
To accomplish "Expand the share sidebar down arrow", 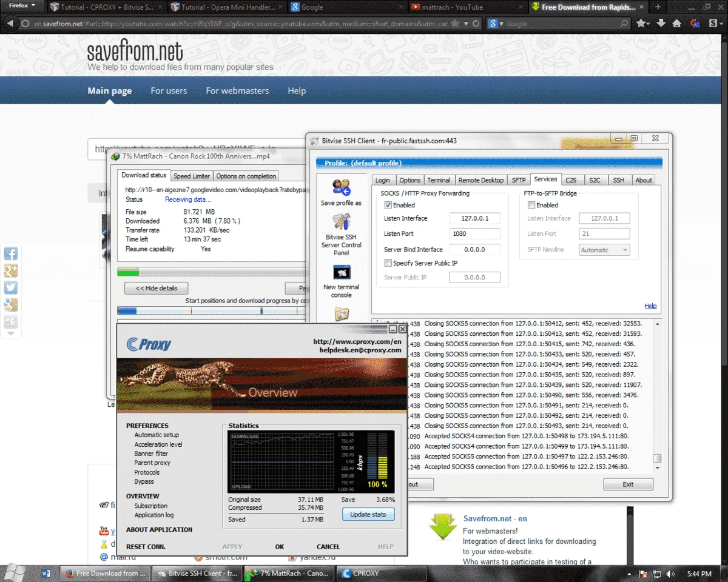I will coord(11,334).
